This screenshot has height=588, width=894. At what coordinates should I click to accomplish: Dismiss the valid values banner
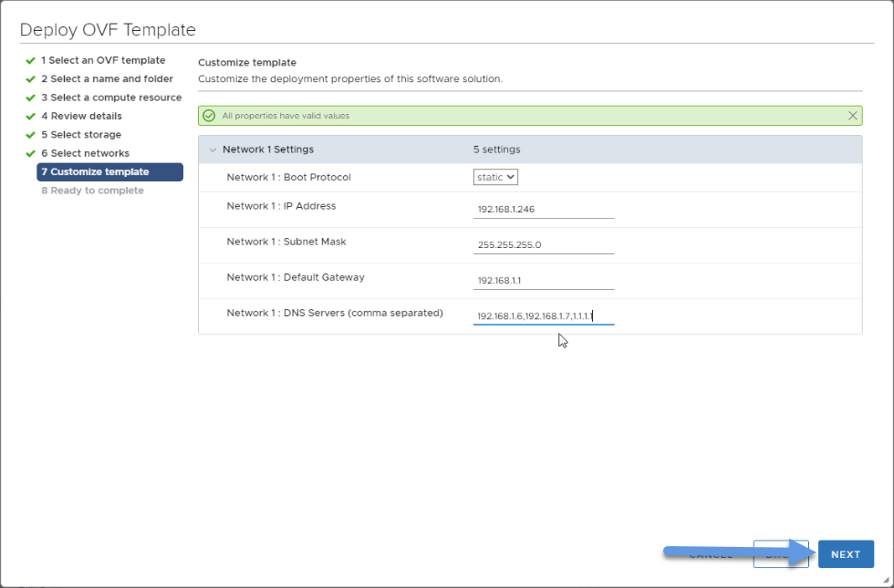[x=852, y=116]
